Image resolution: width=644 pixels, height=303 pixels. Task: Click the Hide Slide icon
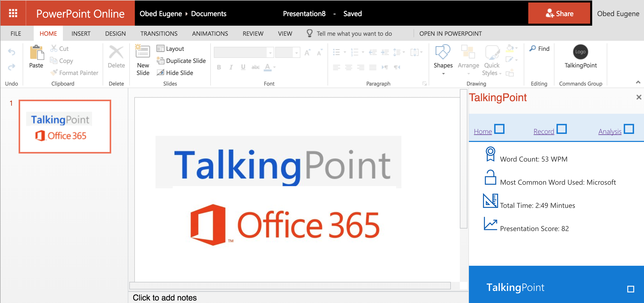tap(160, 73)
